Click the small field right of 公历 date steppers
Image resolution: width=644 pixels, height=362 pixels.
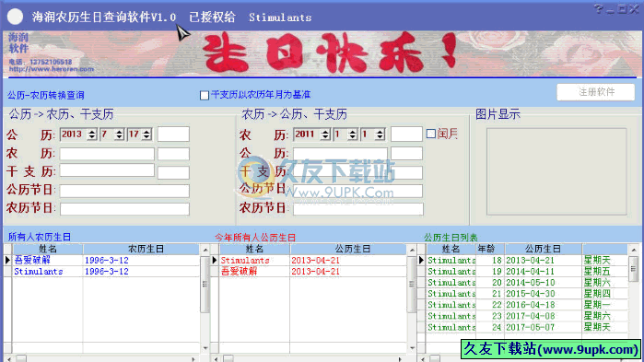coord(173,134)
